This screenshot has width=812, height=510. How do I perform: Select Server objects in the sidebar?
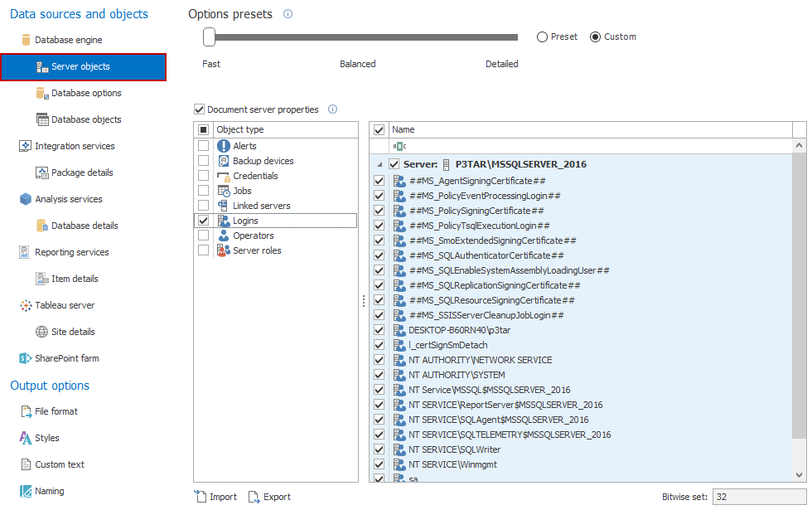pyautogui.click(x=84, y=67)
